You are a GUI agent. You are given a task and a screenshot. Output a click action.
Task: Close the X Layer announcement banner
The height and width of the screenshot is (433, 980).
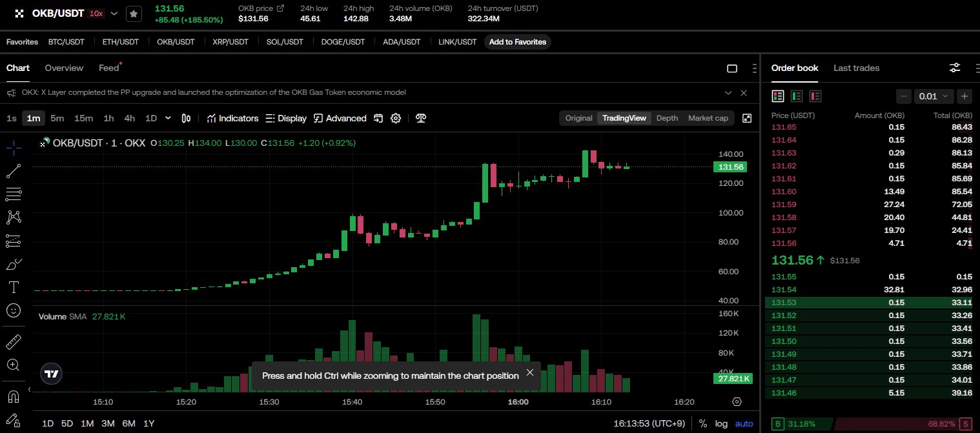(x=744, y=93)
